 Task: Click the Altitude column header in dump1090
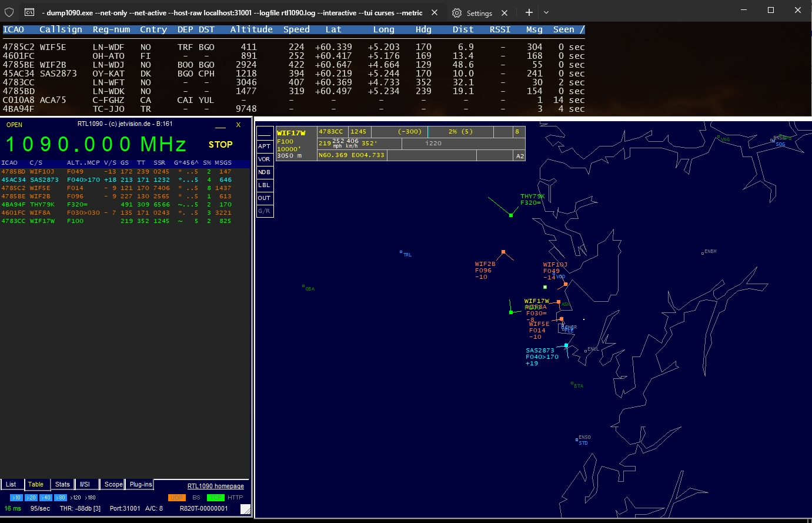coord(251,29)
